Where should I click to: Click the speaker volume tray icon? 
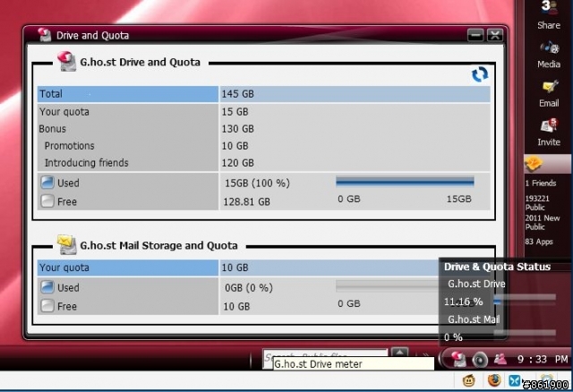480,360
